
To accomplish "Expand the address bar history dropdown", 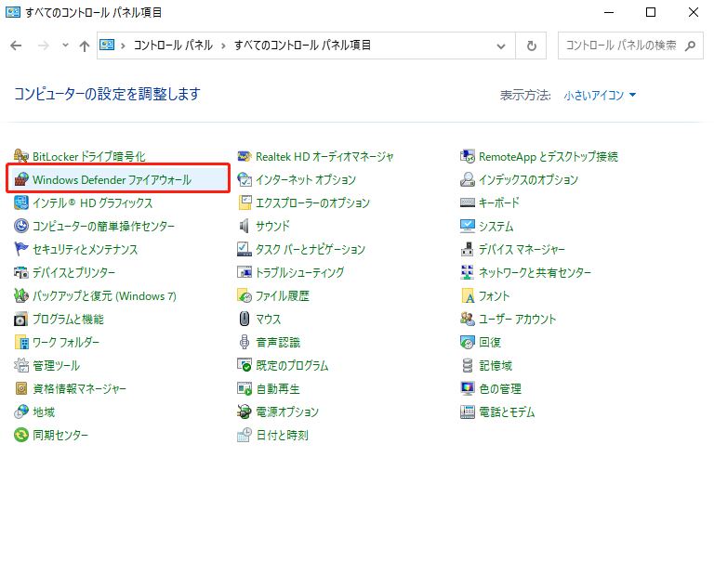I will 501,46.
